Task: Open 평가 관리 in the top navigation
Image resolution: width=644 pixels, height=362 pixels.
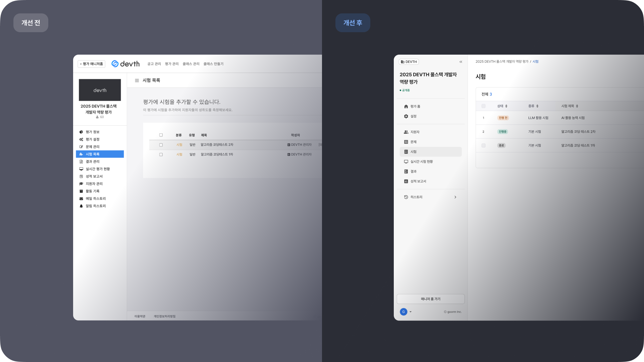Action: (x=172, y=64)
